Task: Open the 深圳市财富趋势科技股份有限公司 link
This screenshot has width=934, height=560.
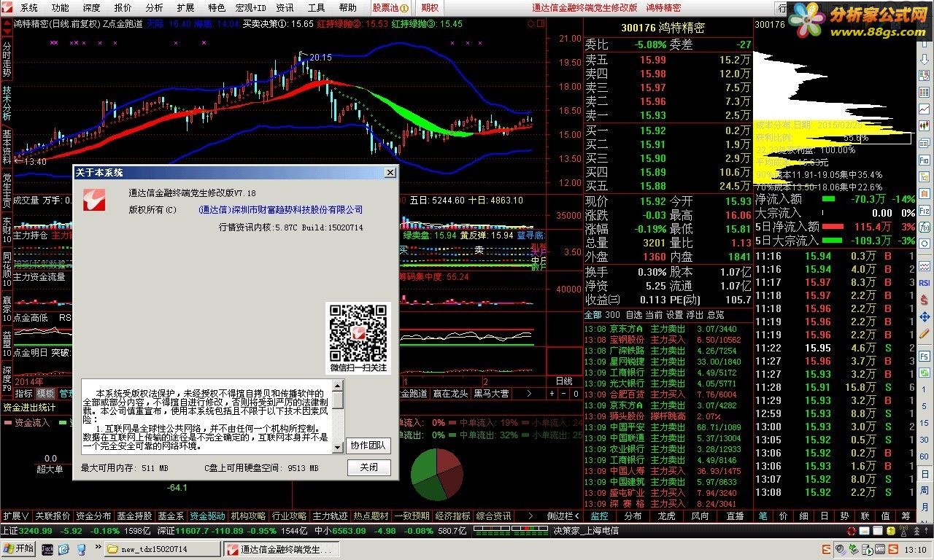Action: coord(281,210)
